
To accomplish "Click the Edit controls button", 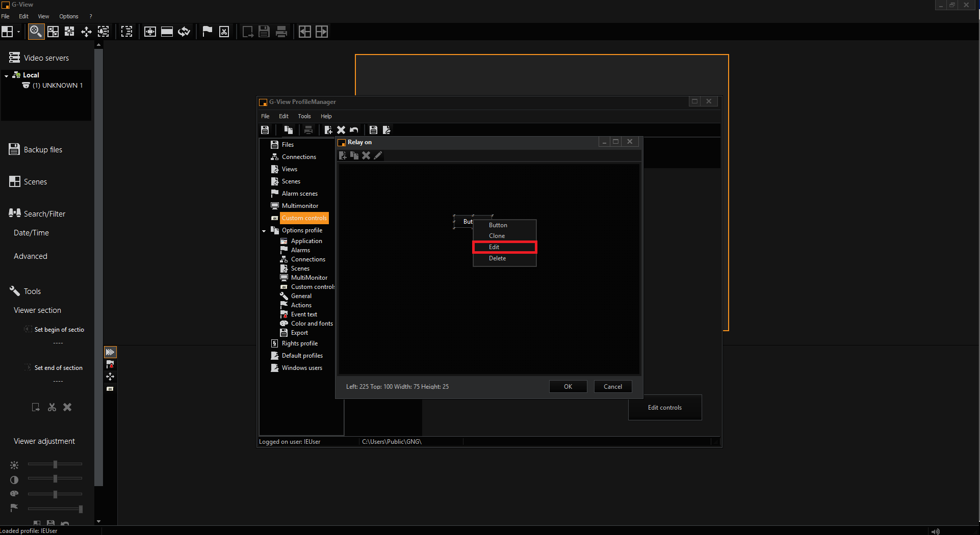I will (x=664, y=408).
